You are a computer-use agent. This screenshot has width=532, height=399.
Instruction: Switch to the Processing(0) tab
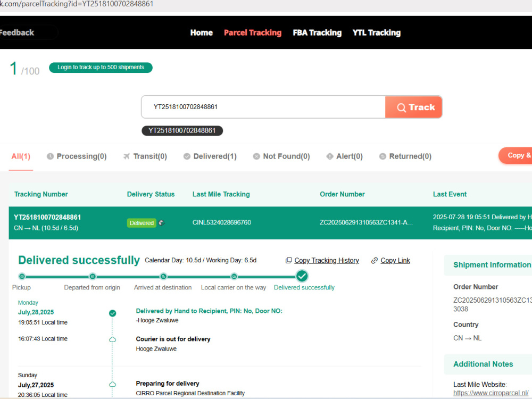tap(77, 156)
